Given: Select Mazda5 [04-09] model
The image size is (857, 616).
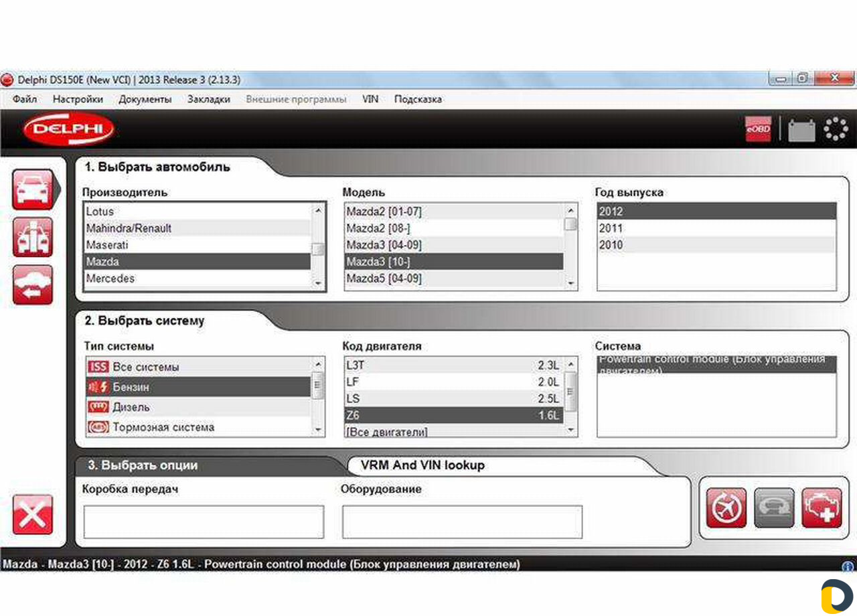Looking at the screenshot, I should coord(454,279).
